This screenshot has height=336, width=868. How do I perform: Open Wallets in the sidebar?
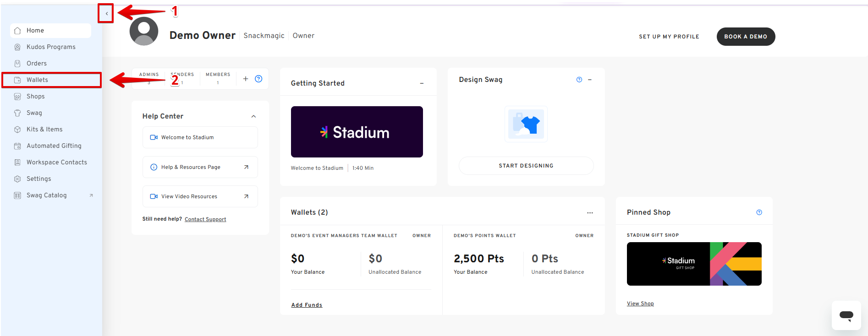pyautogui.click(x=37, y=80)
